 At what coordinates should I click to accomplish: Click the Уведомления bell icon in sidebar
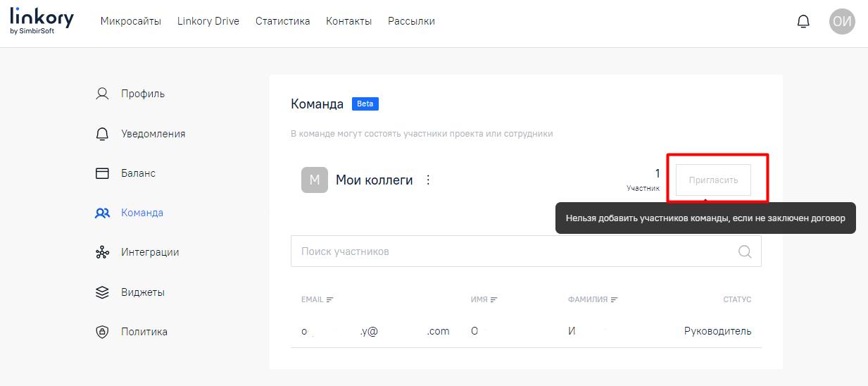tap(102, 134)
